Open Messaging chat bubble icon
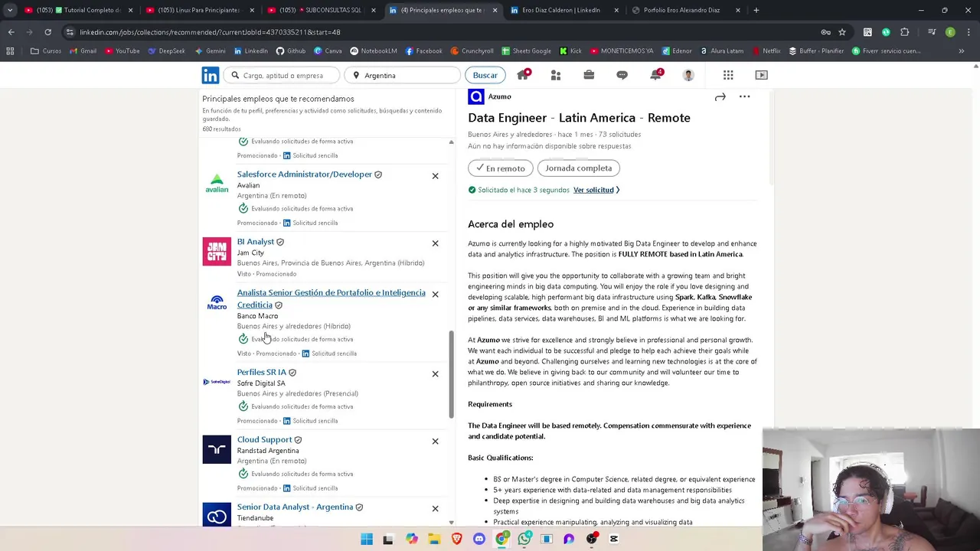The width and height of the screenshot is (980, 551). click(x=622, y=75)
